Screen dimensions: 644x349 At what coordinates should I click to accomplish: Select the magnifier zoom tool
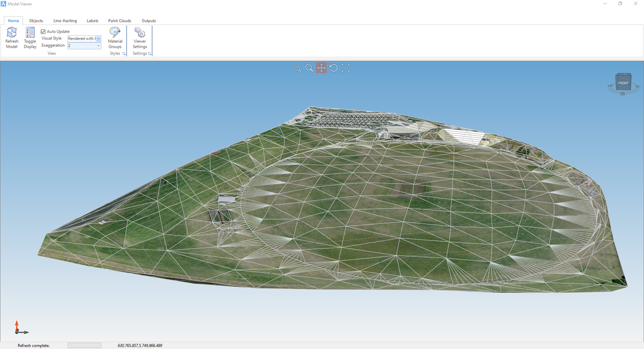309,68
